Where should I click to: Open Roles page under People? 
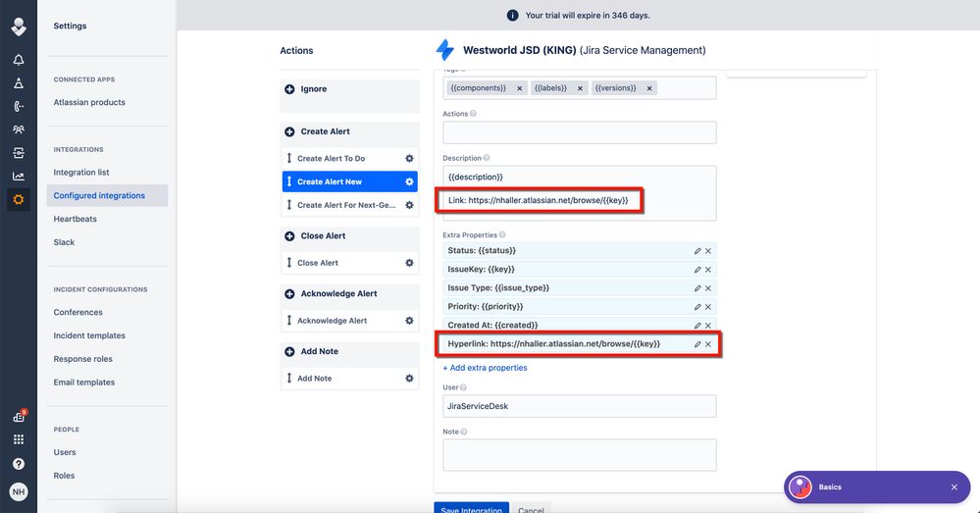64,476
